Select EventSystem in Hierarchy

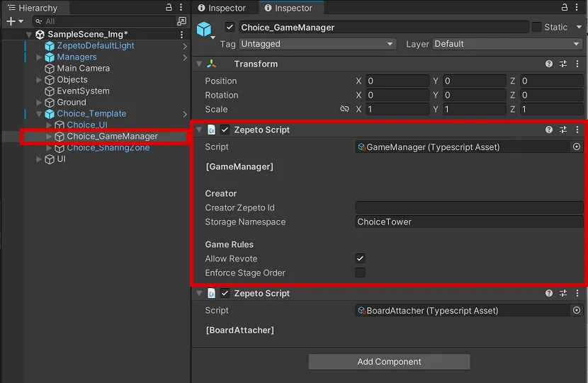[x=84, y=91]
